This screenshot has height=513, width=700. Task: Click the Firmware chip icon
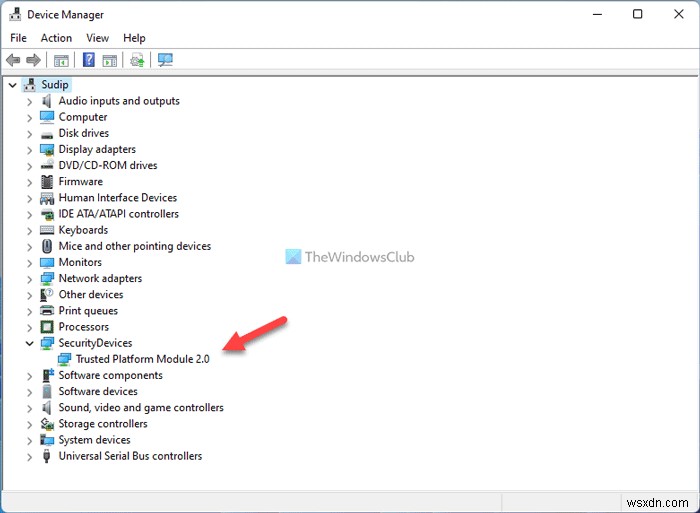tap(47, 182)
